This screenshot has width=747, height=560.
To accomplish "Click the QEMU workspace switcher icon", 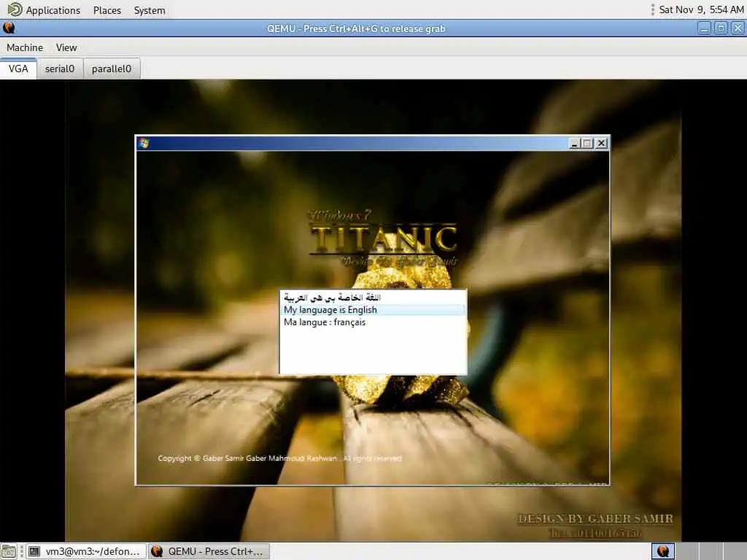I will pyautogui.click(x=662, y=551).
